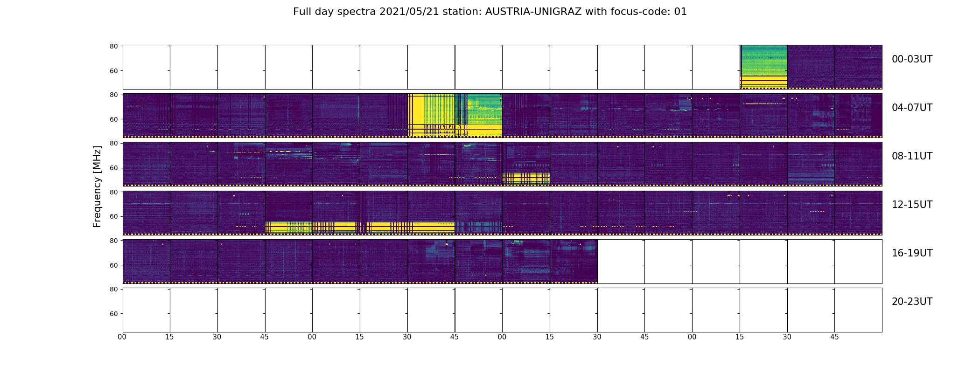Viewport: 980px width, 373px height.
Task: Select the '04-07UT' row label
Action: 912,108
